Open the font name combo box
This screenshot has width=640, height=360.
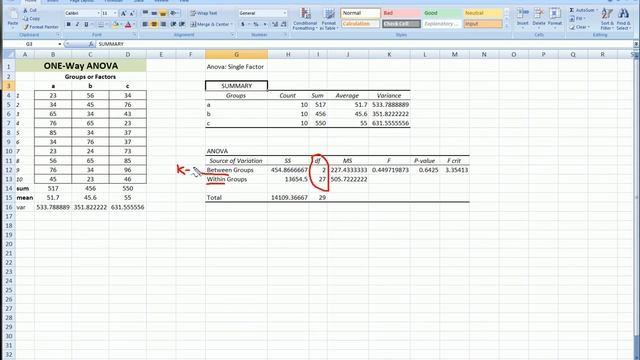82,13
